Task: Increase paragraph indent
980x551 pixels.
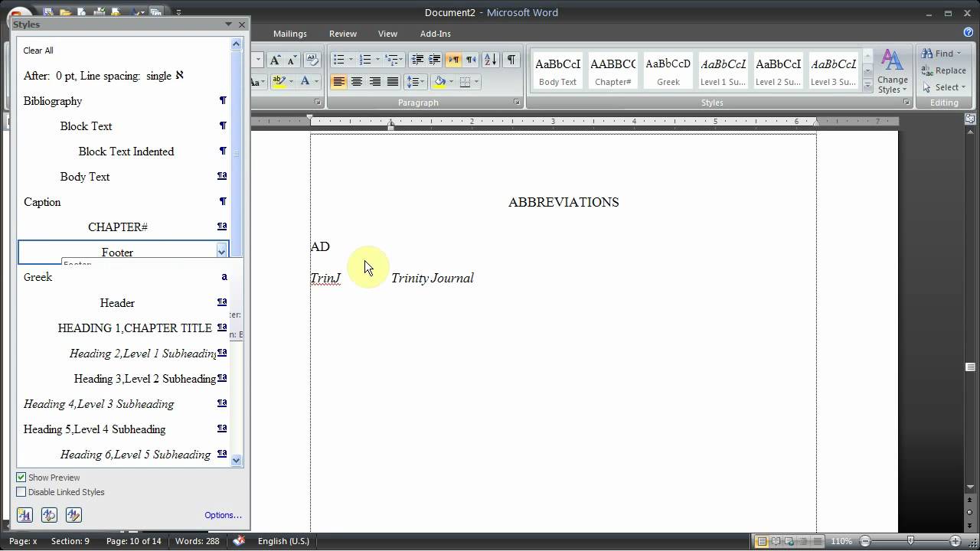Action: (435, 60)
